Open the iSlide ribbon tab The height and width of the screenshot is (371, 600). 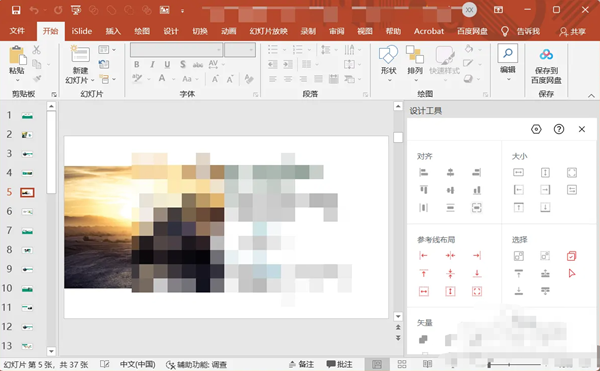(82, 31)
